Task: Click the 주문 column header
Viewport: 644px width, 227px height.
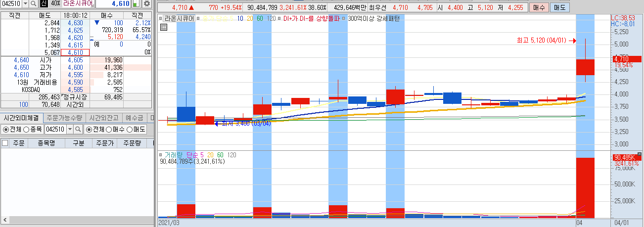Action: [x=19, y=143]
